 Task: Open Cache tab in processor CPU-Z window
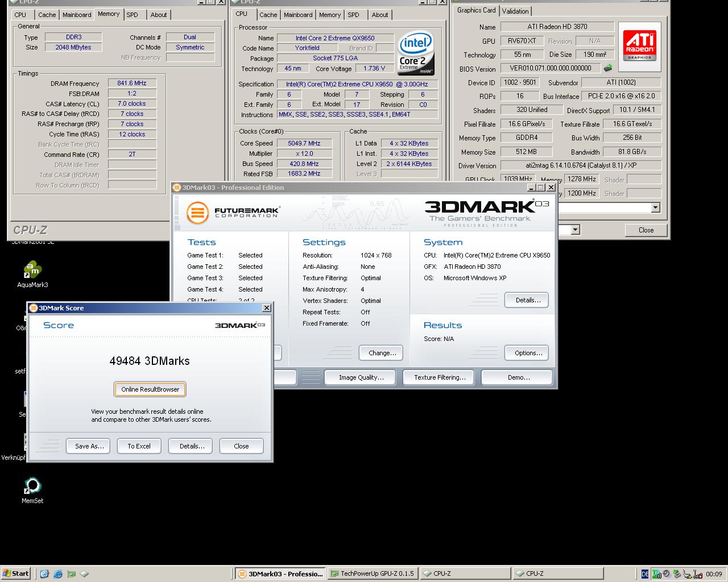[268, 15]
